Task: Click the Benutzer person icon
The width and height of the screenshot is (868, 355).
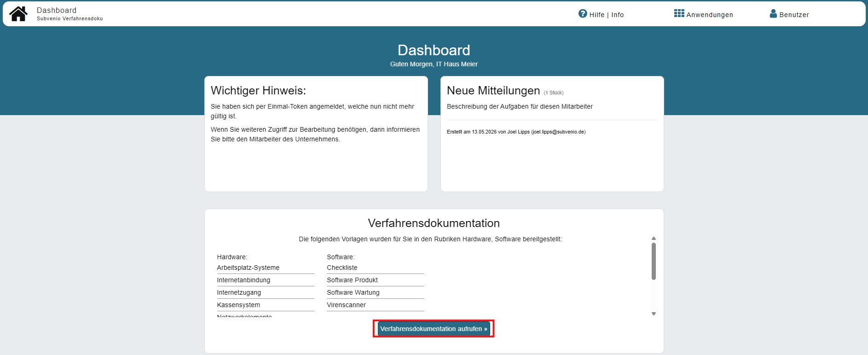Action: click(x=773, y=14)
